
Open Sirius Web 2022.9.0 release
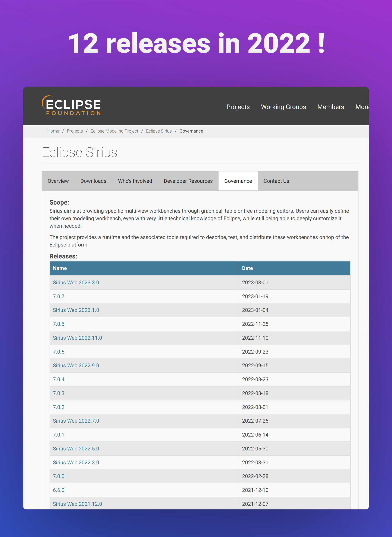pyautogui.click(x=76, y=365)
